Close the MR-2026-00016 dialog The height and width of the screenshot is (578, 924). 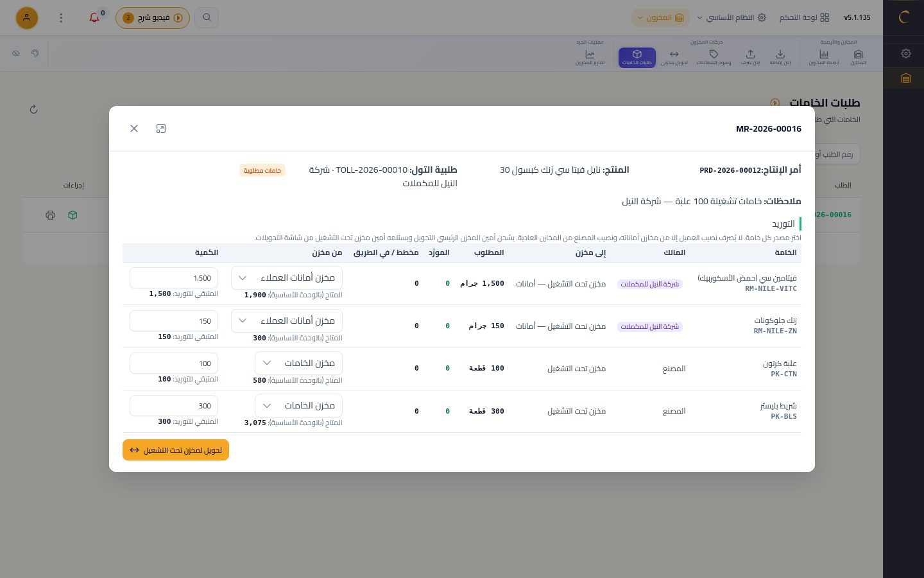tap(134, 128)
